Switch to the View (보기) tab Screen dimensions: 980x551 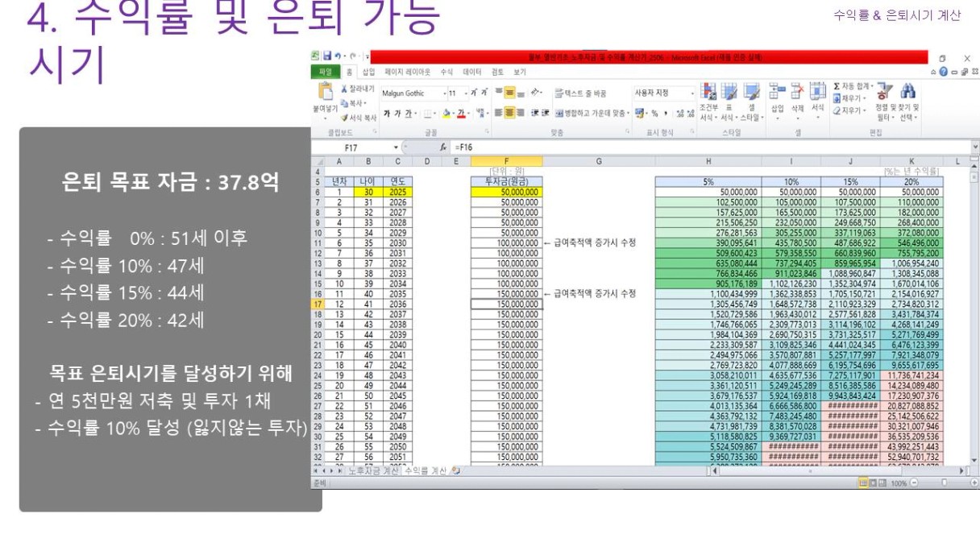pos(520,72)
